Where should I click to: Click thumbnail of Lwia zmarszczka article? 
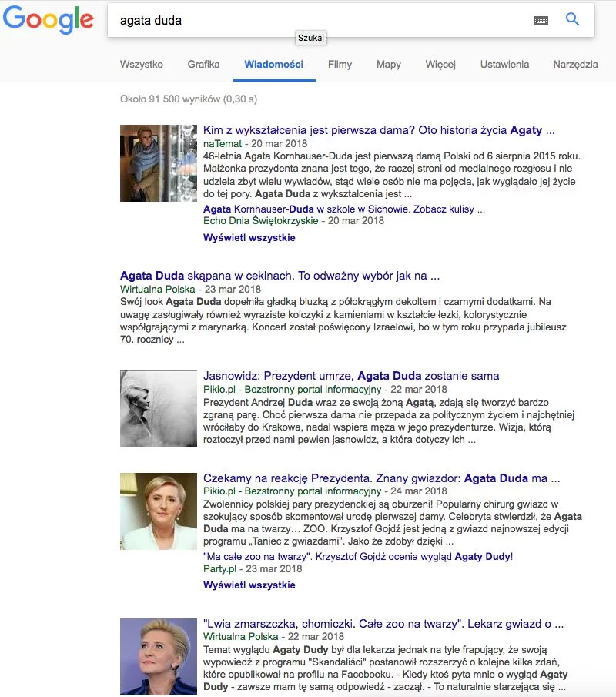pyautogui.click(x=158, y=657)
